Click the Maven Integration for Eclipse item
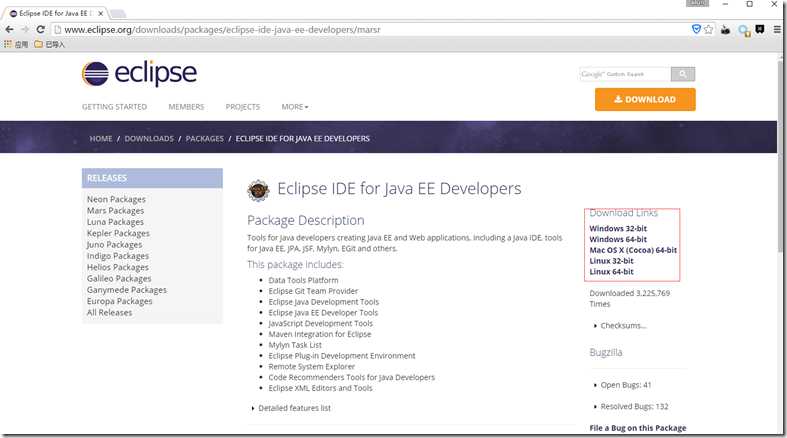 click(320, 334)
